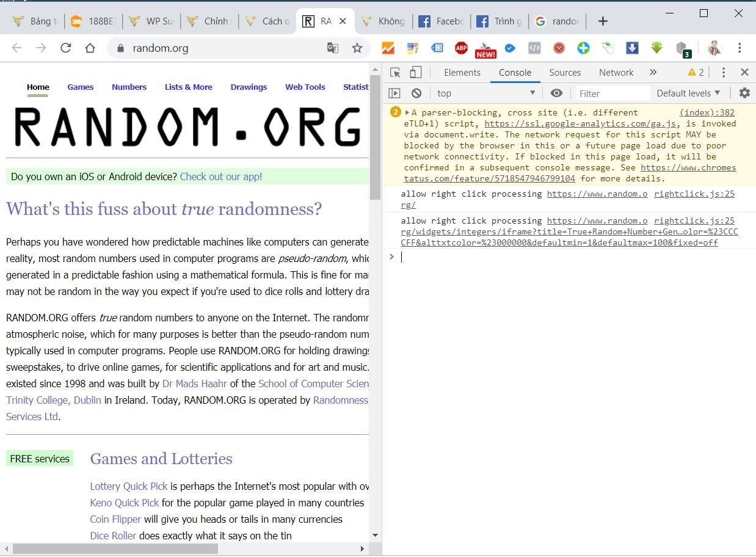Reload the random.org page
756x557 pixels.
click(x=65, y=48)
